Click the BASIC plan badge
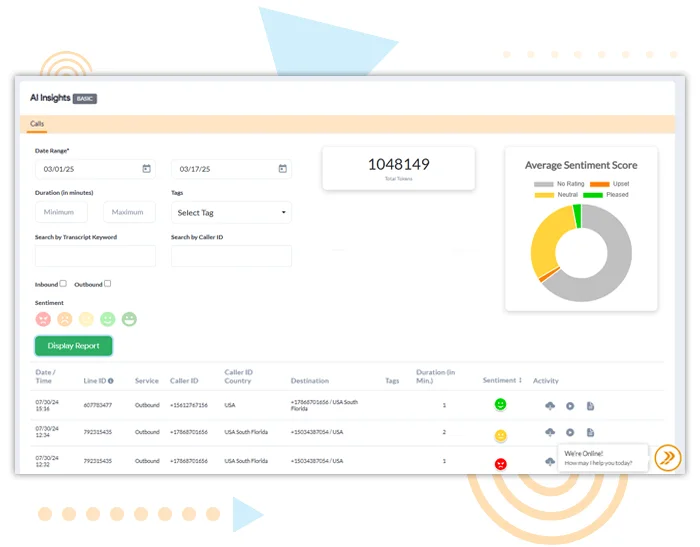 (85, 99)
